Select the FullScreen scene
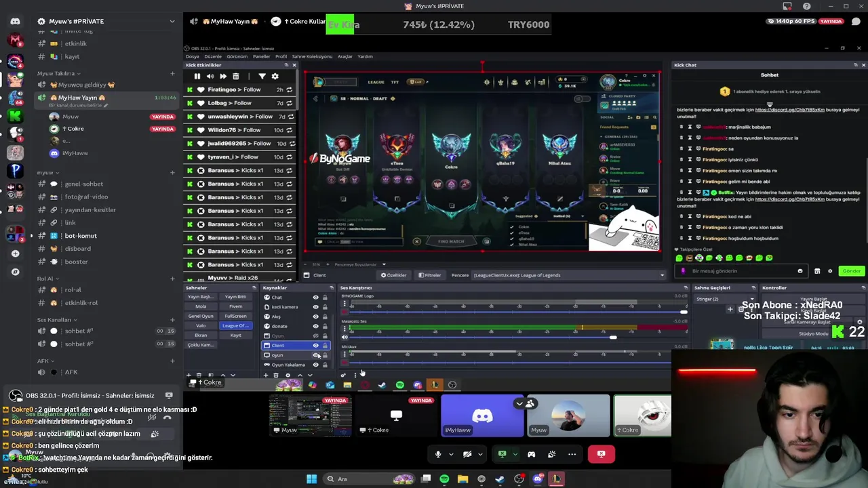This screenshot has width=868, height=488. coord(235,317)
